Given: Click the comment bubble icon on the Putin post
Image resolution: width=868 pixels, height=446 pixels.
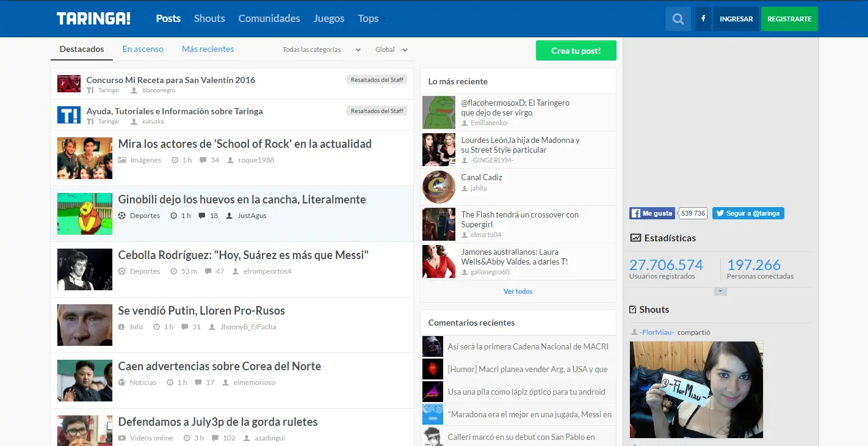Looking at the screenshot, I should (184, 327).
